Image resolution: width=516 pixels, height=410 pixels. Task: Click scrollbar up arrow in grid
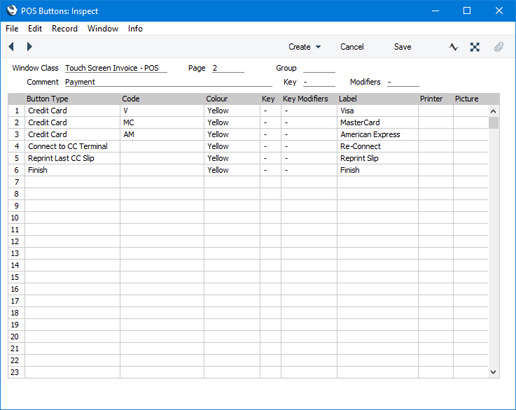(x=493, y=111)
